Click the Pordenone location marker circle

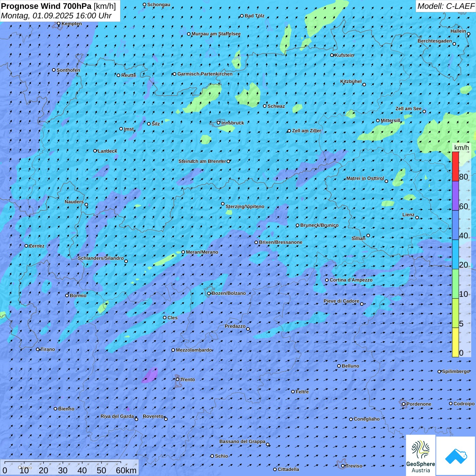[404, 404]
